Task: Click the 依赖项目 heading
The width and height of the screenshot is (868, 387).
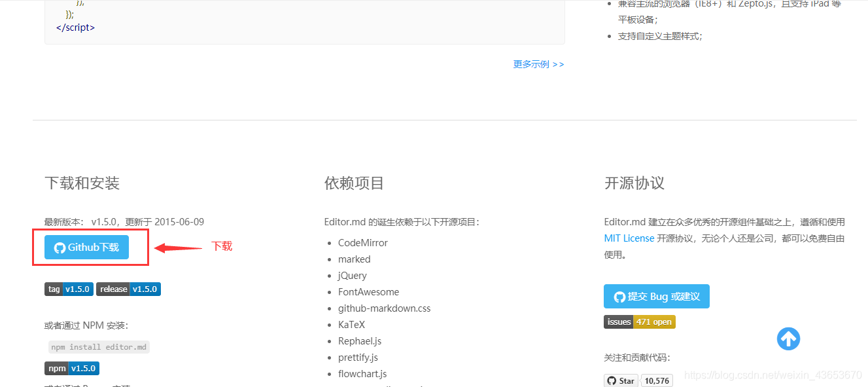Action: click(x=355, y=183)
